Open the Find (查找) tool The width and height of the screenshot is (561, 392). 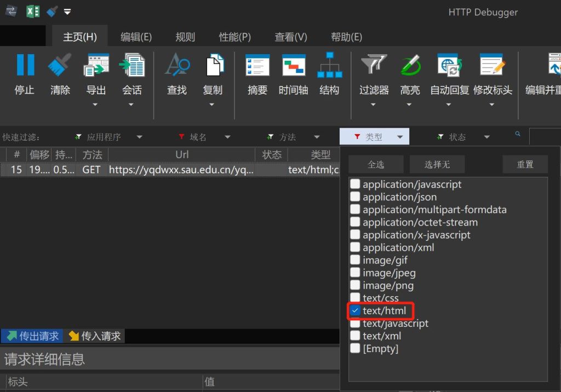(x=176, y=66)
